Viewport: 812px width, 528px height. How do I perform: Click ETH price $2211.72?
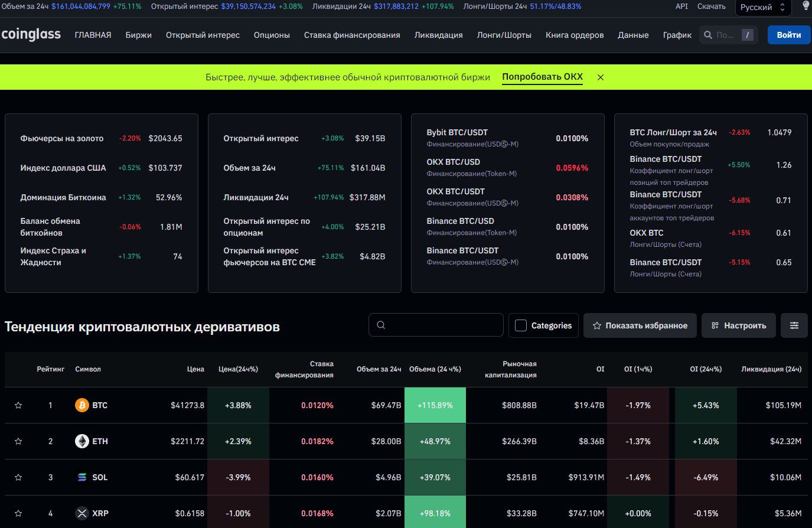coord(187,441)
